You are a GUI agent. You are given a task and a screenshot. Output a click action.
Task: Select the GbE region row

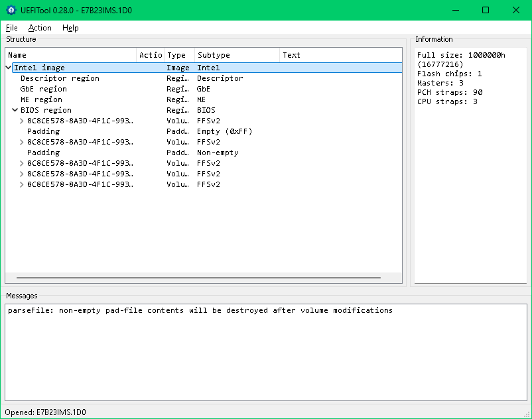click(x=204, y=89)
